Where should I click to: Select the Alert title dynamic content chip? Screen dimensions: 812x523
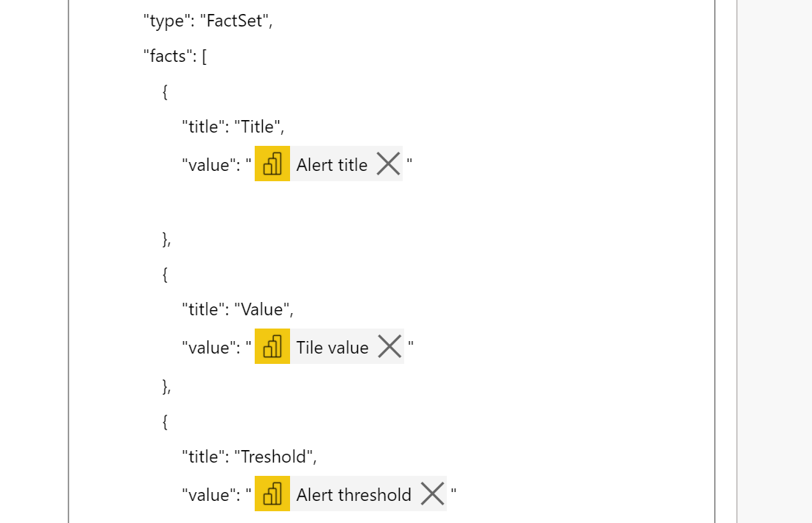click(x=331, y=164)
